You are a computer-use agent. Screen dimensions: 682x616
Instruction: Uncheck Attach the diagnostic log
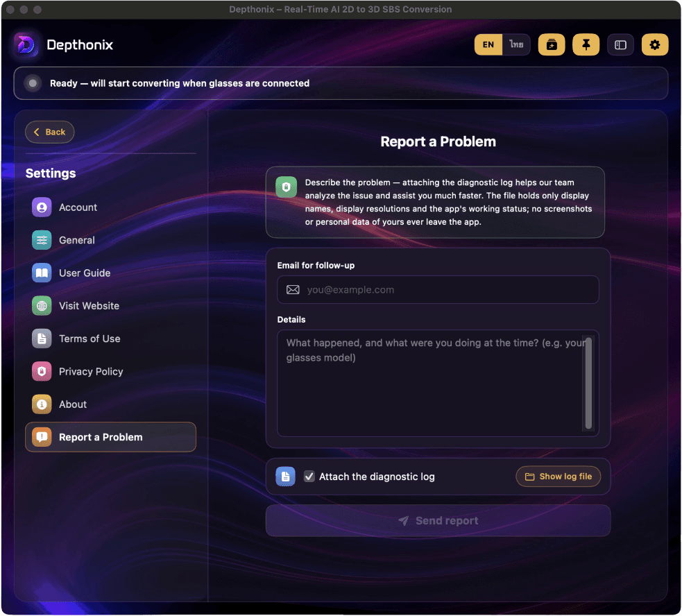[309, 477]
